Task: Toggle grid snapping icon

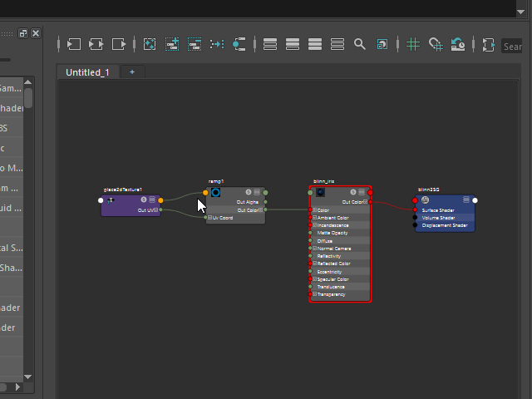Action: (x=436, y=44)
